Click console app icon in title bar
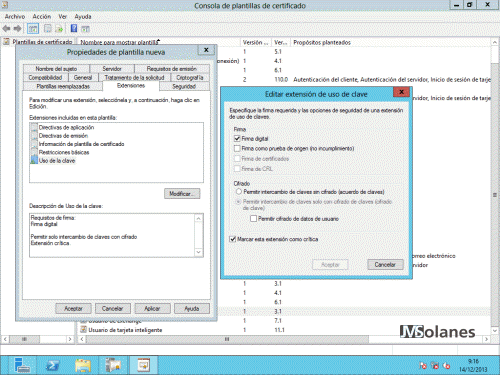This screenshot has width=500, height=375. [5, 5]
